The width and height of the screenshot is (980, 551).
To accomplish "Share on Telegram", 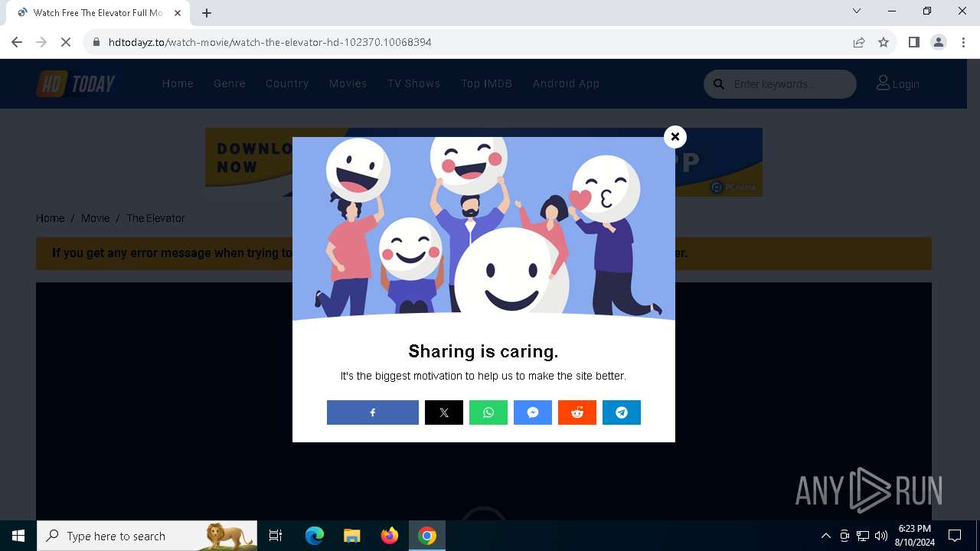I will click(x=622, y=412).
